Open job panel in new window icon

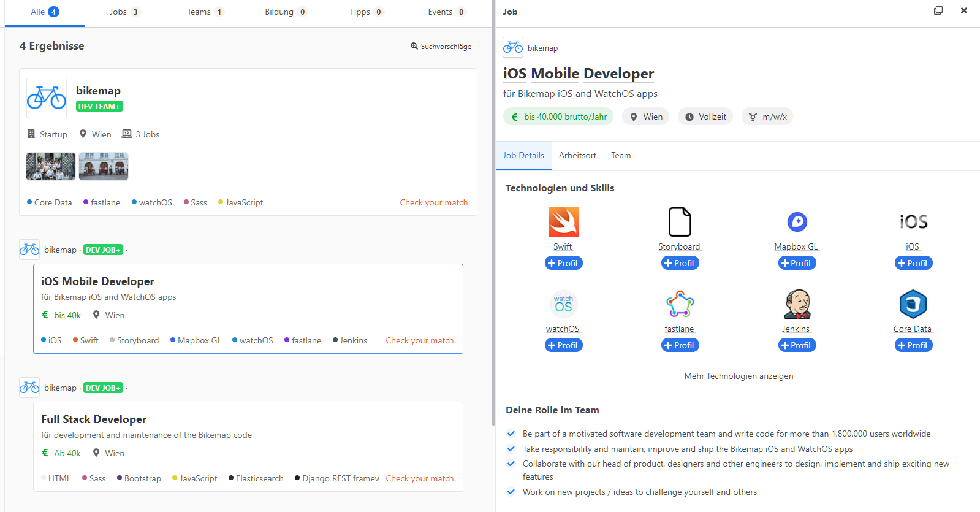point(938,11)
